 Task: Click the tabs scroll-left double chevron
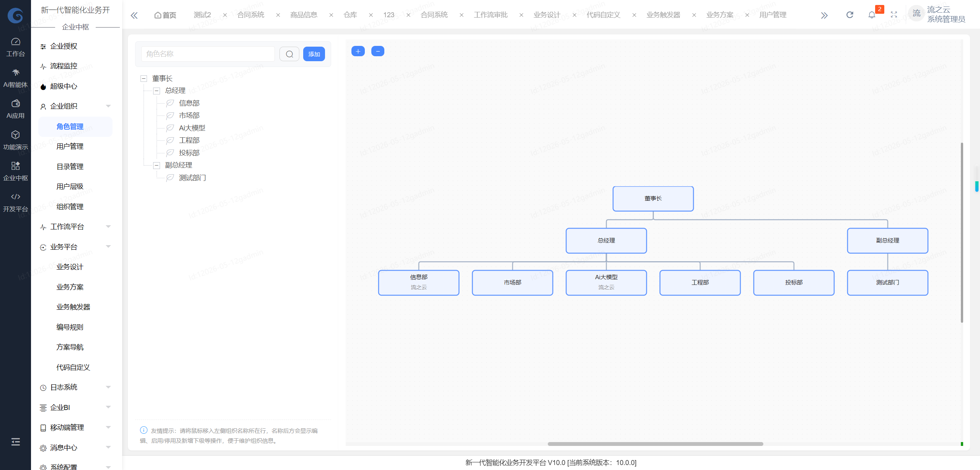(134, 15)
